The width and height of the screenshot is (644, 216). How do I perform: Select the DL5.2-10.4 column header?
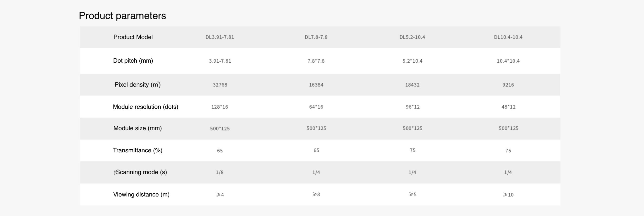(x=412, y=37)
